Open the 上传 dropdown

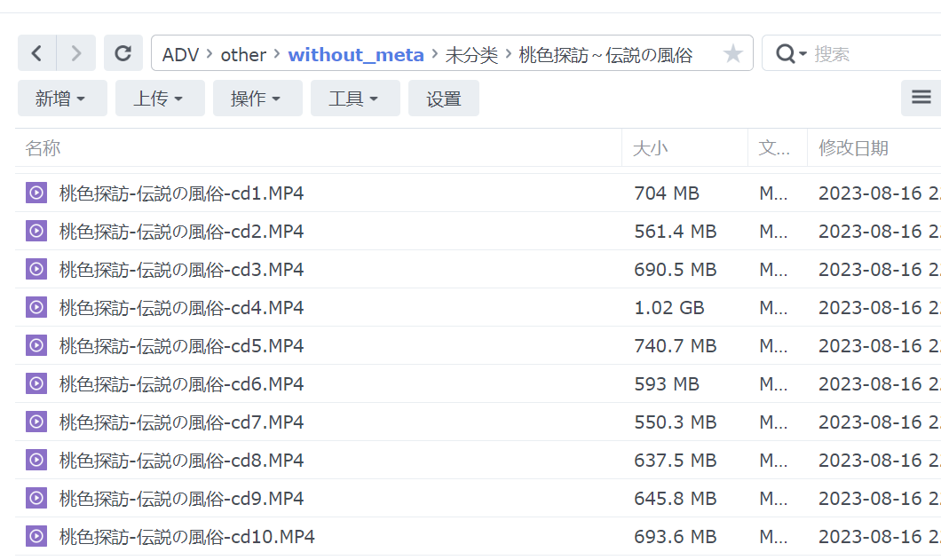click(160, 98)
